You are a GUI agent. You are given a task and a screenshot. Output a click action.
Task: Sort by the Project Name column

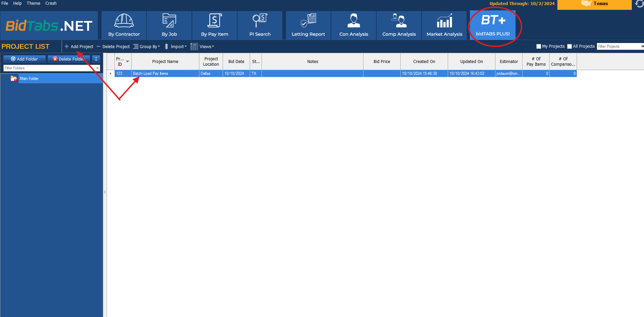tap(165, 62)
